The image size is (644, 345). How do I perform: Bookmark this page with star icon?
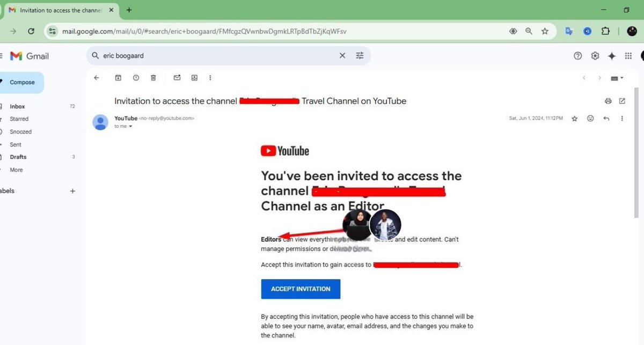[545, 31]
